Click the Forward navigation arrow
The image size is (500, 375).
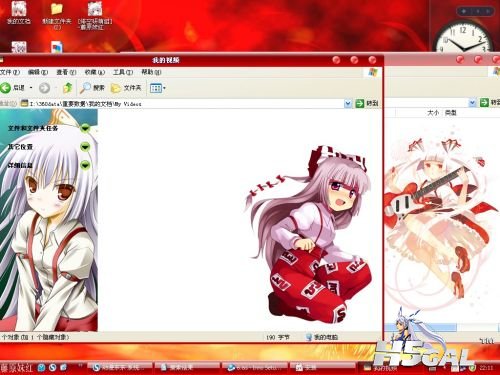click(x=44, y=88)
